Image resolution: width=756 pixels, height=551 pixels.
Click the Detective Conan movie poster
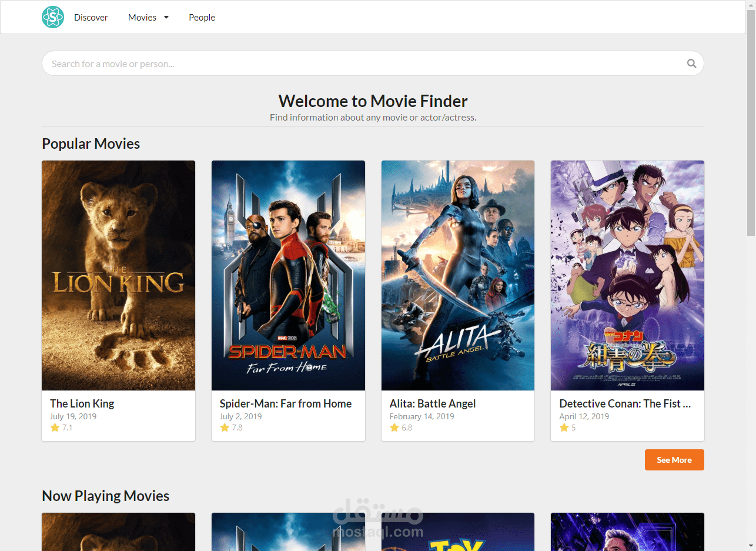(627, 275)
